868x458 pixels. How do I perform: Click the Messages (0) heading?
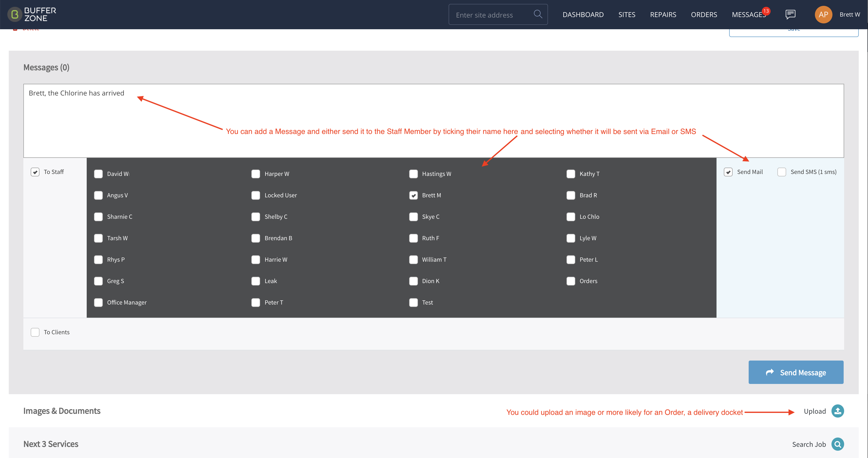47,67
